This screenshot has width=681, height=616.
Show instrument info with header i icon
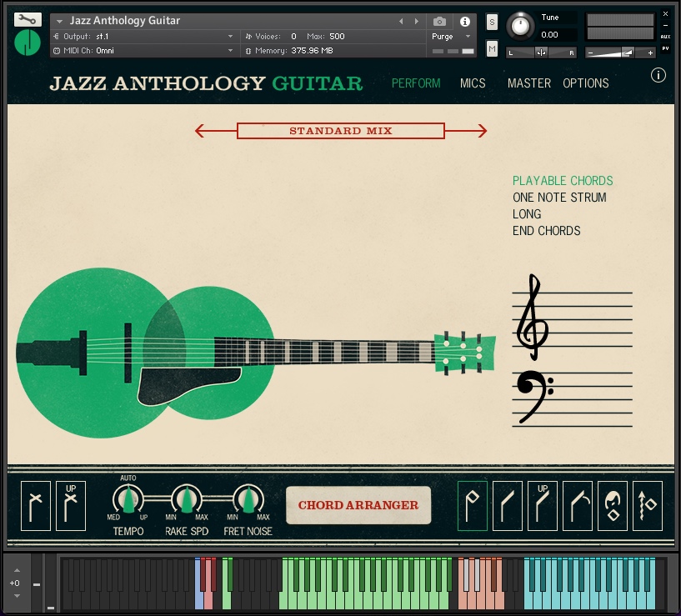(x=465, y=22)
